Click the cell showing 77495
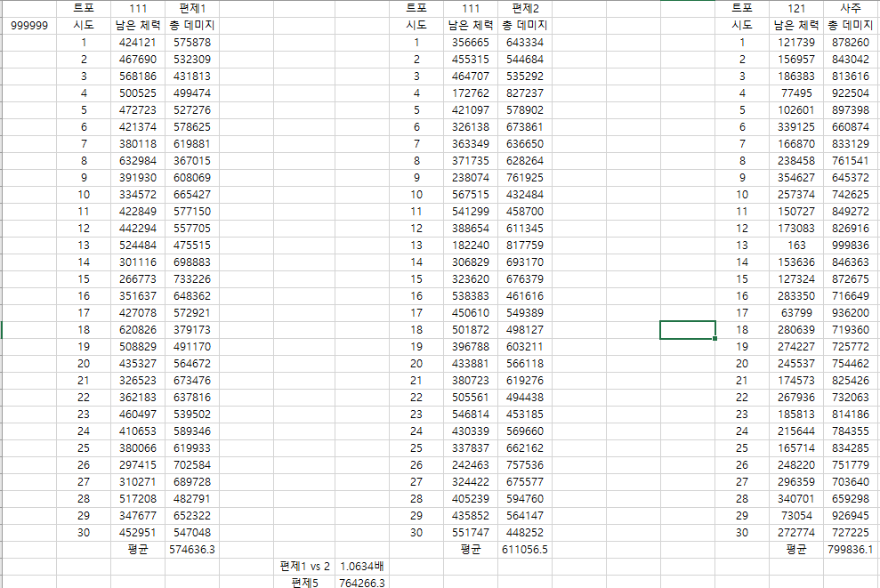The image size is (880, 588). 795,93
